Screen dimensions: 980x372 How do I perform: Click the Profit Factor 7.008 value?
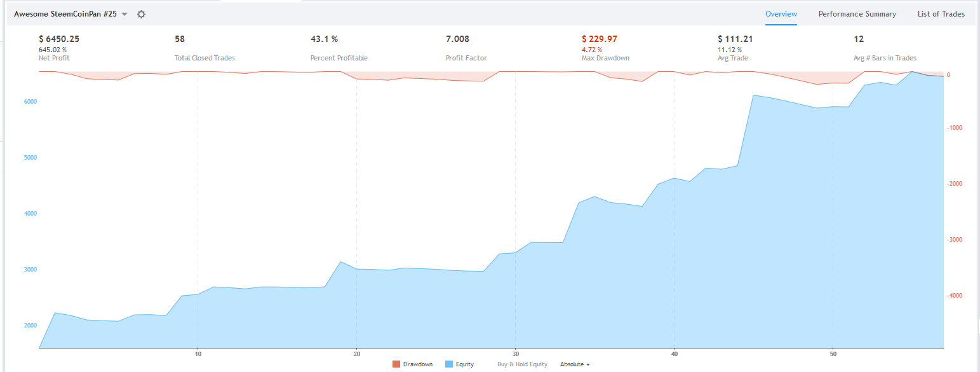pyautogui.click(x=457, y=39)
